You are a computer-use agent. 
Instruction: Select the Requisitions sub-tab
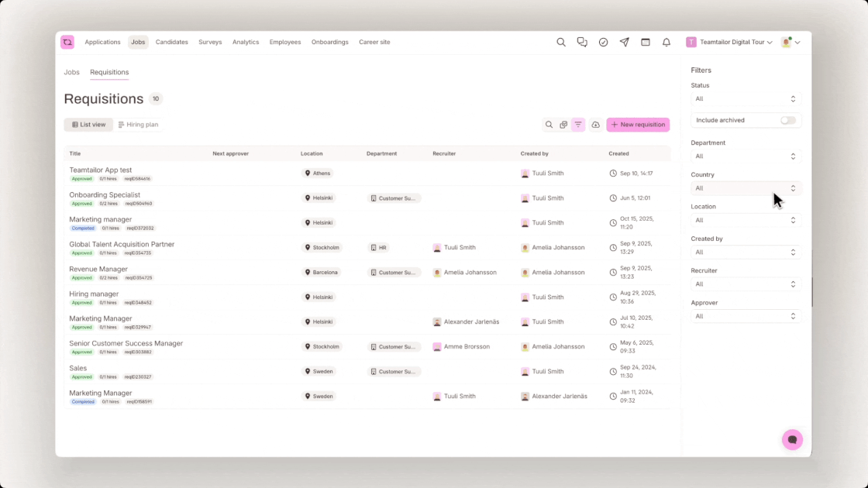[109, 72]
